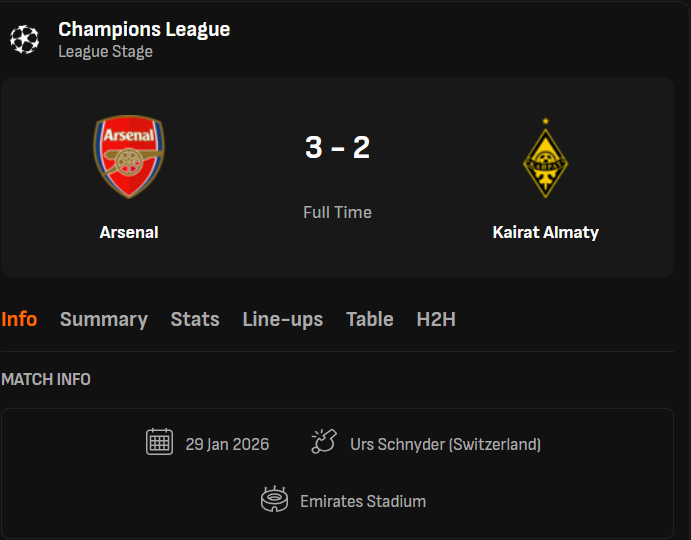Click the referee whistle icon

tap(324, 442)
